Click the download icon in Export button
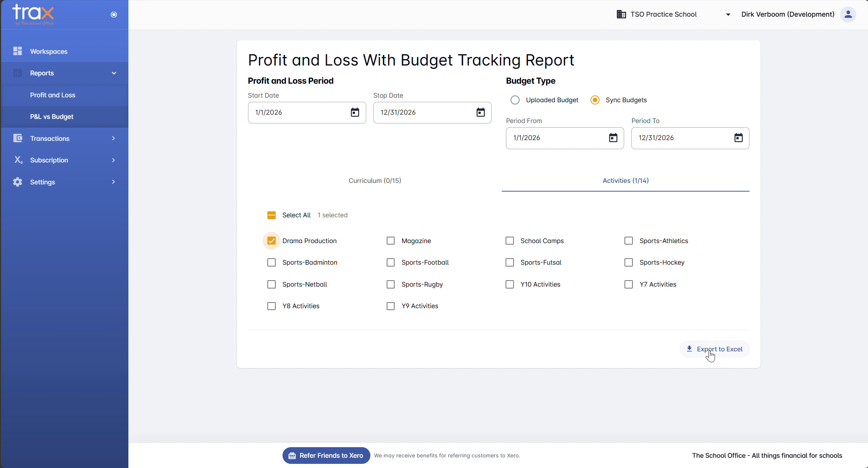Screen dimensions: 868x468 [689, 349]
